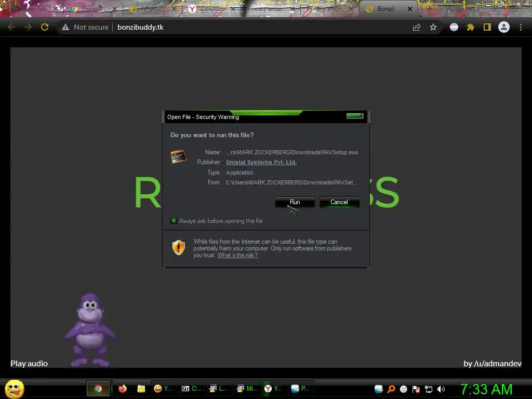532x399 pixels.
Task: Open the smiley face Start button
Action: 14,389
